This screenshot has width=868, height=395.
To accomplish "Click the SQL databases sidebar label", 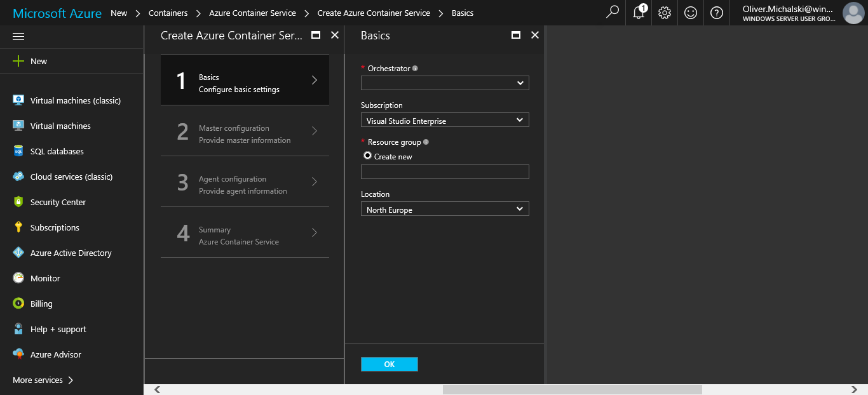I will click(57, 151).
